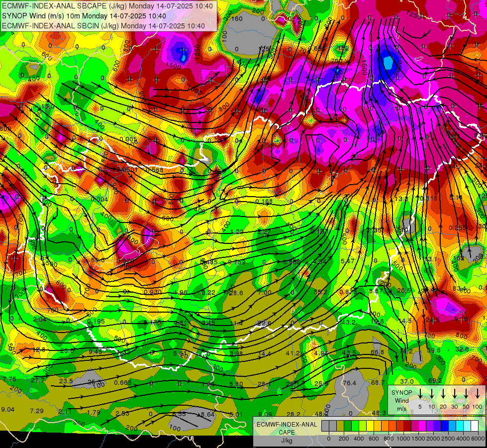This screenshot has width=487, height=448.
Task: Click the '4.84' value on the map
Action: point(319,262)
